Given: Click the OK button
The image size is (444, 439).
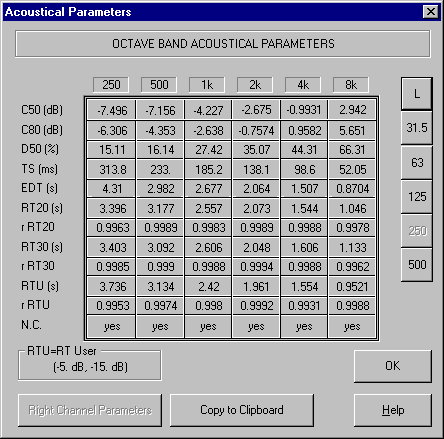Looking at the screenshot, I should tap(393, 366).
